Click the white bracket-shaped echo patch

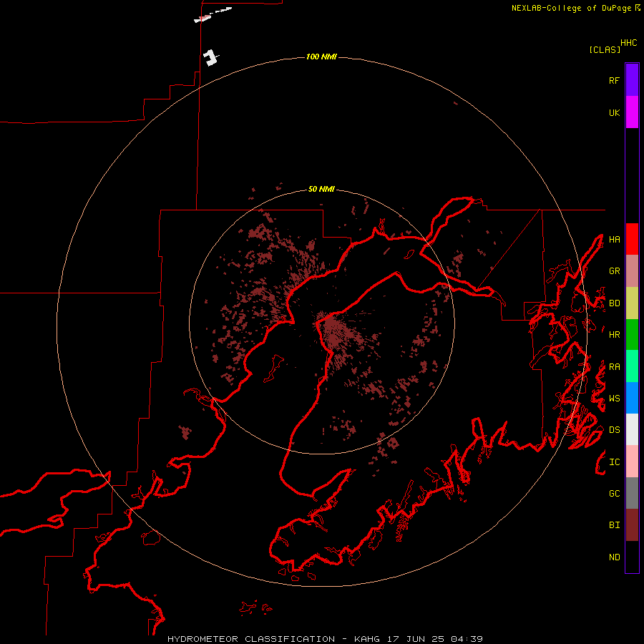tap(210, 57)
